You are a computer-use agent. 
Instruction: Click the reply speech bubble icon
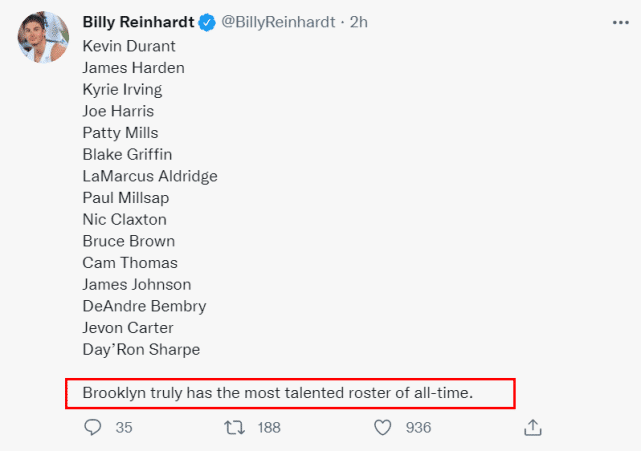point(93,427)
